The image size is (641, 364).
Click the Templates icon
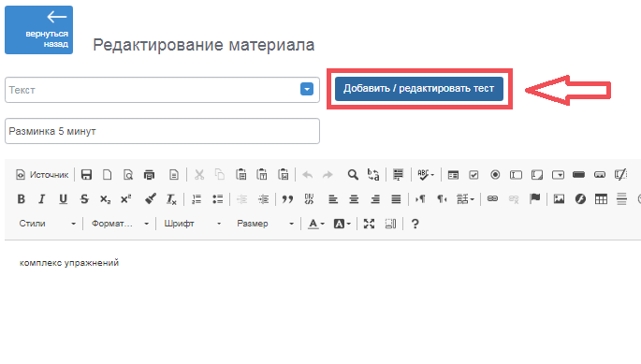click(x=174, y=175)
